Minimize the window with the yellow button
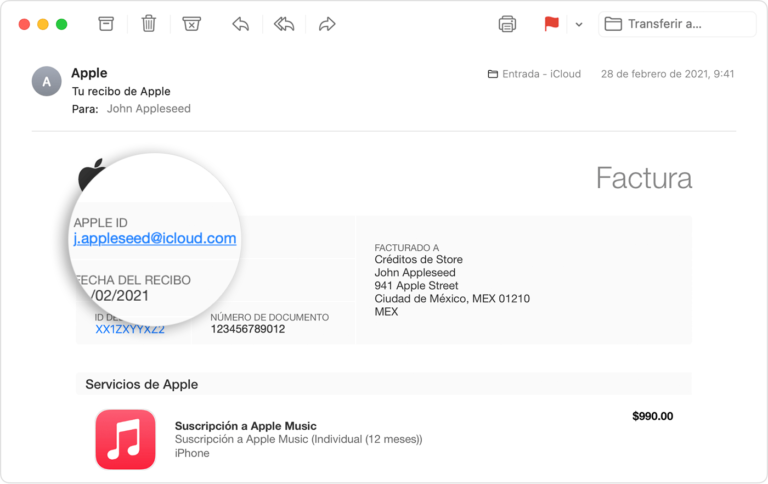The width and height of the screenshot is (768, 484). (43, 24)
